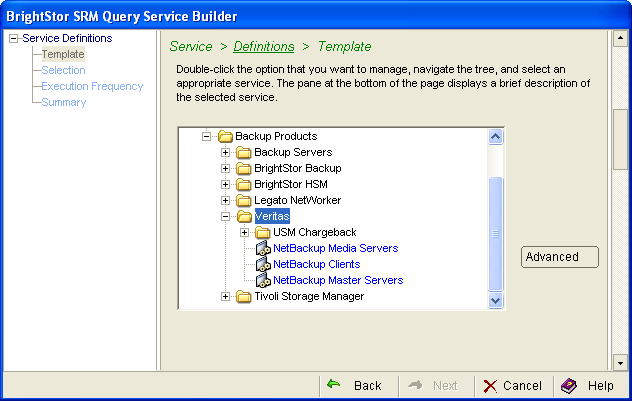Collapse the Backup Products tree node
Image resolution: width=632 pixels, height=401 pixels.
(206, 136)
